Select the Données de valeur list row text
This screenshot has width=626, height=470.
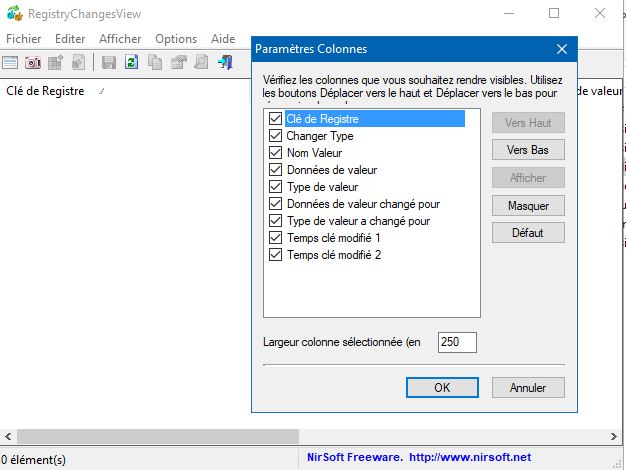(332, 170)
